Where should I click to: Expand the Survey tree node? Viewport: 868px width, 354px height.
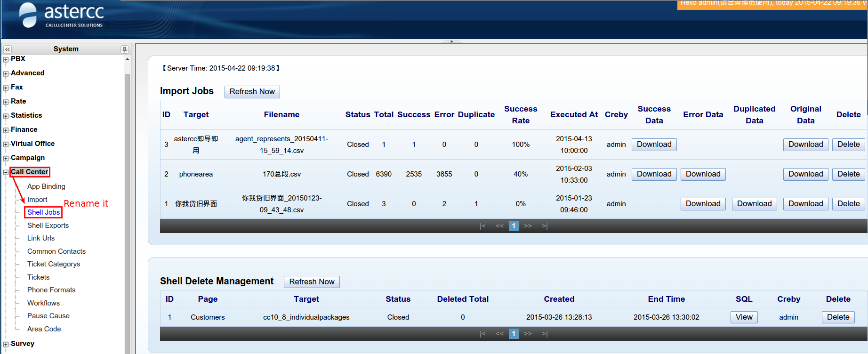pos(6,344)
